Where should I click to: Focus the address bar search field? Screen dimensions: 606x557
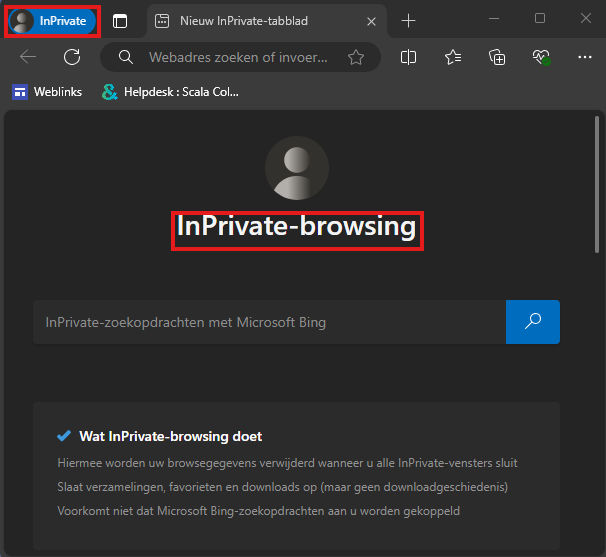[240, 57]
